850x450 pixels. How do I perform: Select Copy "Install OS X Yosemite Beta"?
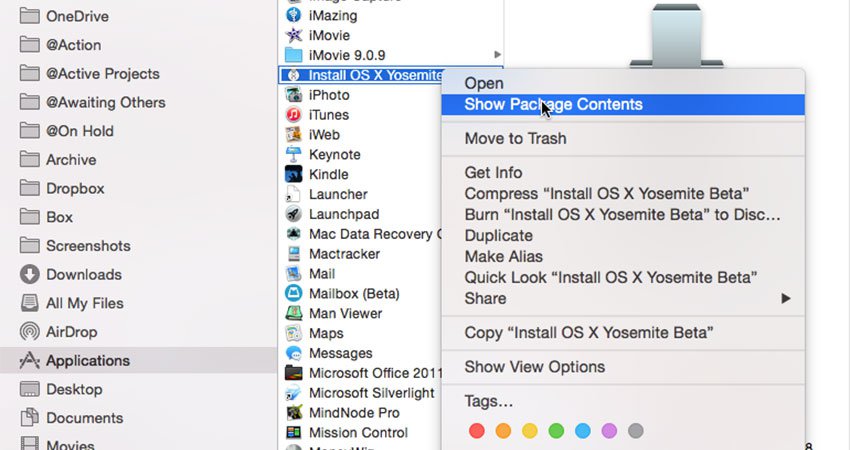pos(623,332)
